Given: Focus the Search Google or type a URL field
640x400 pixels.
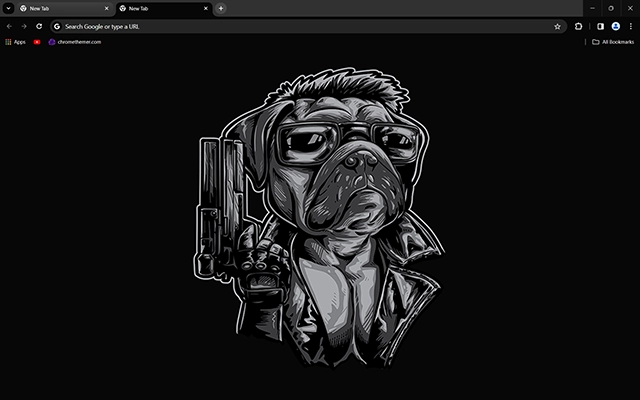Looking at the screenshot, I should tap(308, 27).
